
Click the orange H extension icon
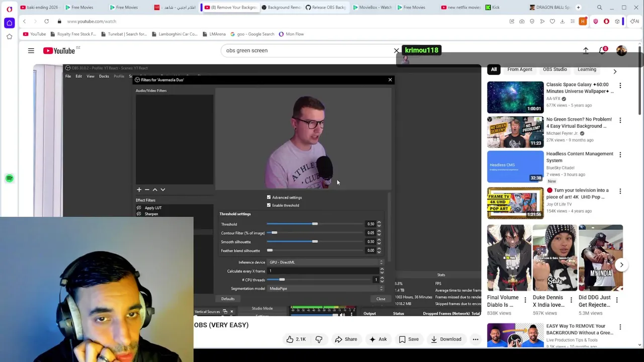coord(583,21)
